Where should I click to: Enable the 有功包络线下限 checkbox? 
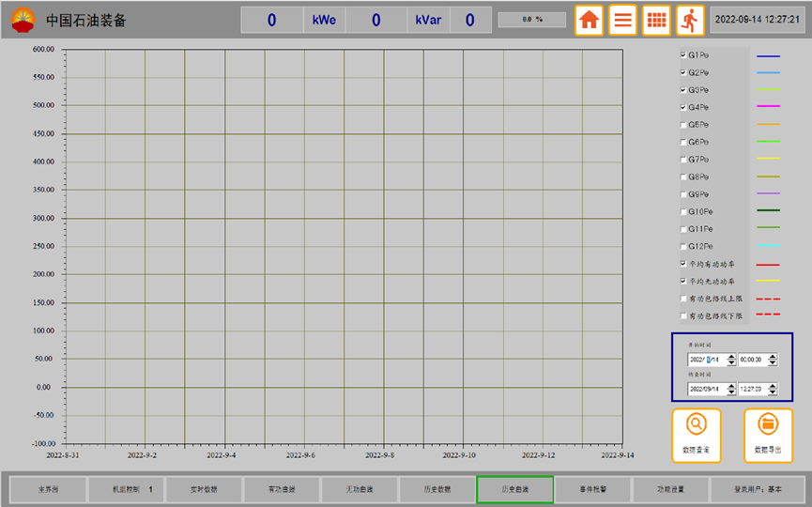683,315
